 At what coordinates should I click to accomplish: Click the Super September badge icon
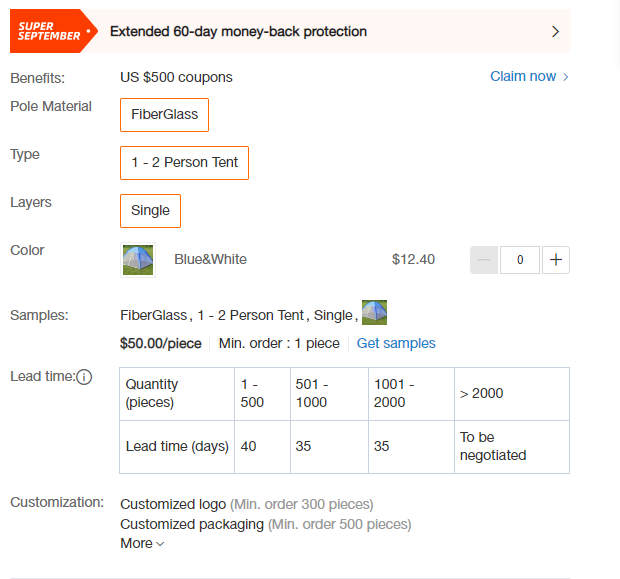(54, 31)
